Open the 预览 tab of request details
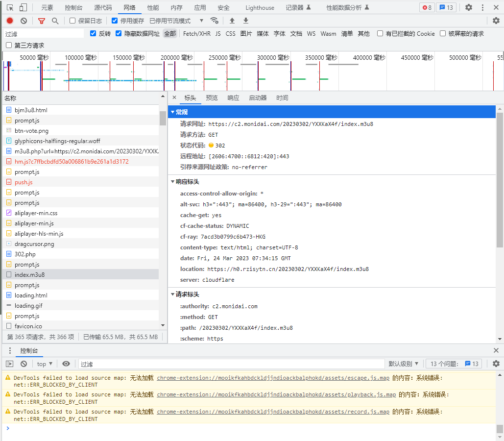This screenshot has height=441, width=504. point(212,98)
